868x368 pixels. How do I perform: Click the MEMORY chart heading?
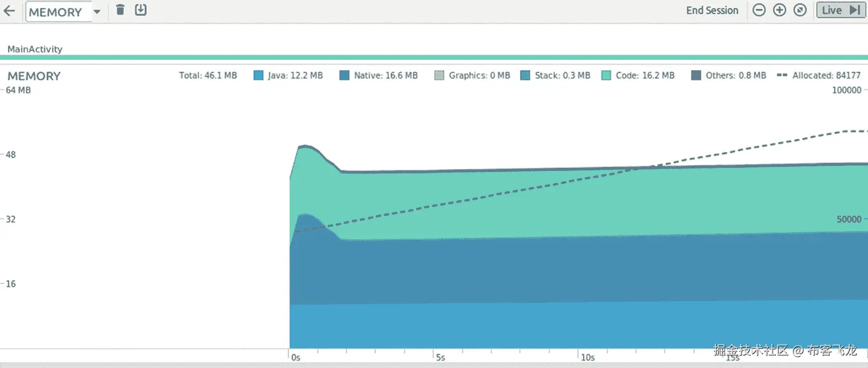[x=34, y=76]
